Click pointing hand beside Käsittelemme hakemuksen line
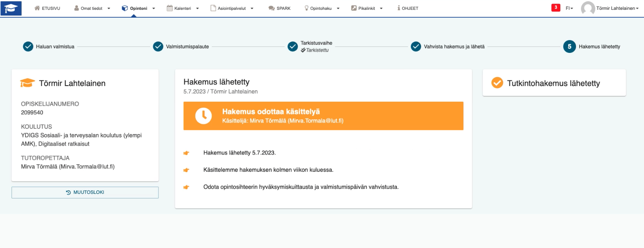The width and height of the screenshot is (644, 248). pos(186,170)
